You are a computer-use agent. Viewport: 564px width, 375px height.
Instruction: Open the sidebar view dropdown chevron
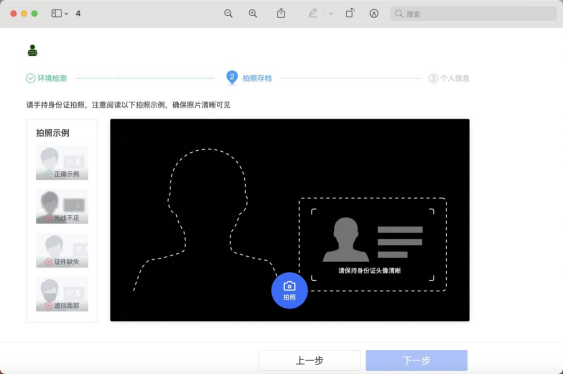click(x=66, y=14)
